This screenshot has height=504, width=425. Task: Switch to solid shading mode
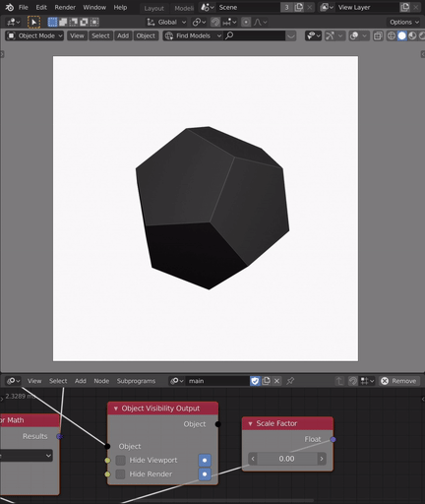coord(401,35)
